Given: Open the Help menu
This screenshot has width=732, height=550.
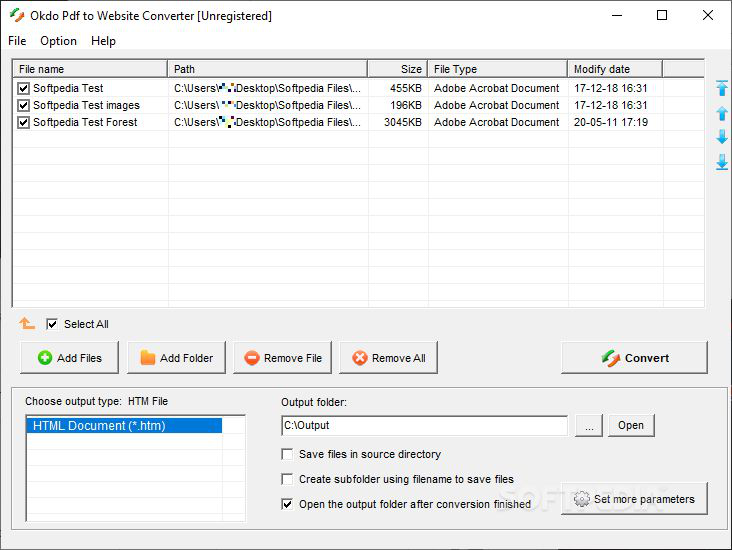Looking at the screenshot, I should click(103, 41).
